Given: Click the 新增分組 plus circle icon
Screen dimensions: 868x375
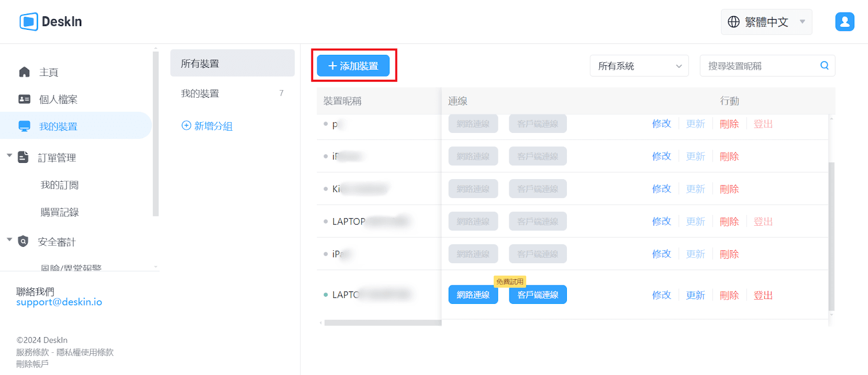Looking at the screenshot, I should [x=186, y=125].
